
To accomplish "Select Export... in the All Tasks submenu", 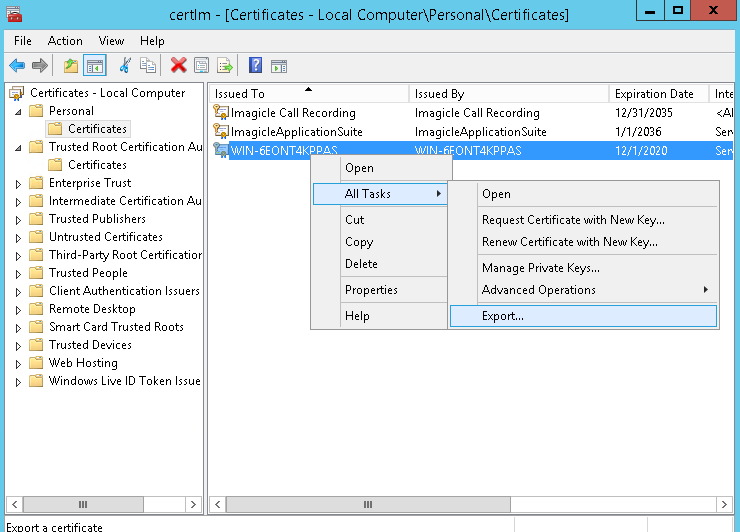I will point(503,316).
